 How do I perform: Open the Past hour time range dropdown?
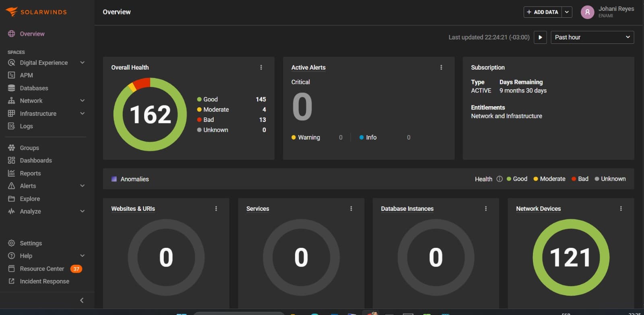tap(592, 37)
